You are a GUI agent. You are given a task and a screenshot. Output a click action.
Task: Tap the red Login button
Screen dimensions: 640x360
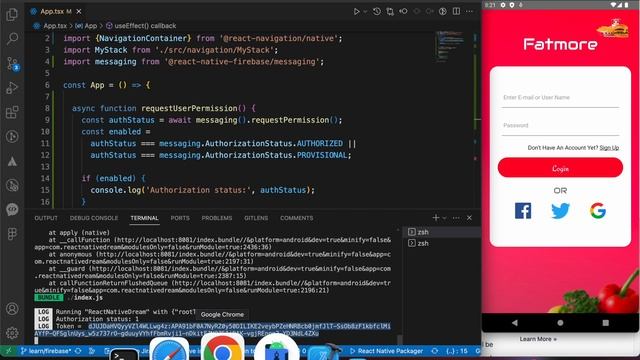(560, 168)
